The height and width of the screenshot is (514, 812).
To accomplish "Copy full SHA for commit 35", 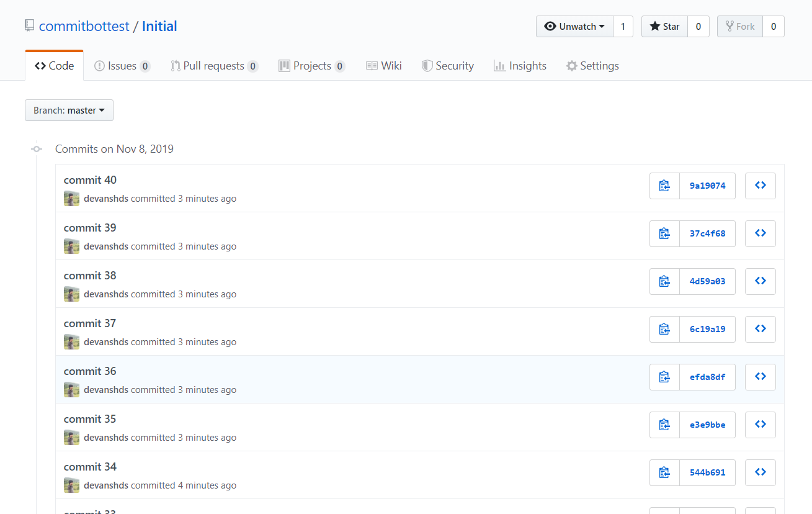I will [x=665, y=425].
